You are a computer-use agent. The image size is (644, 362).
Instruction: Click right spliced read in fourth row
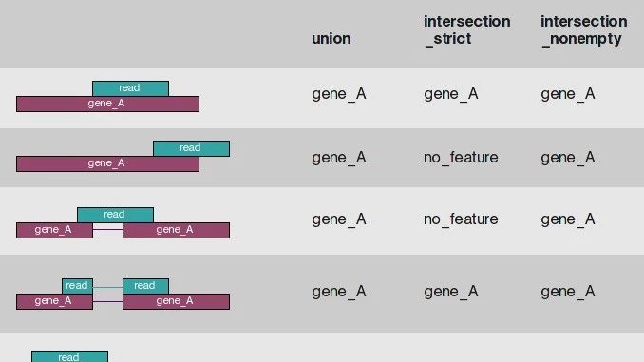tap(145, 286)
